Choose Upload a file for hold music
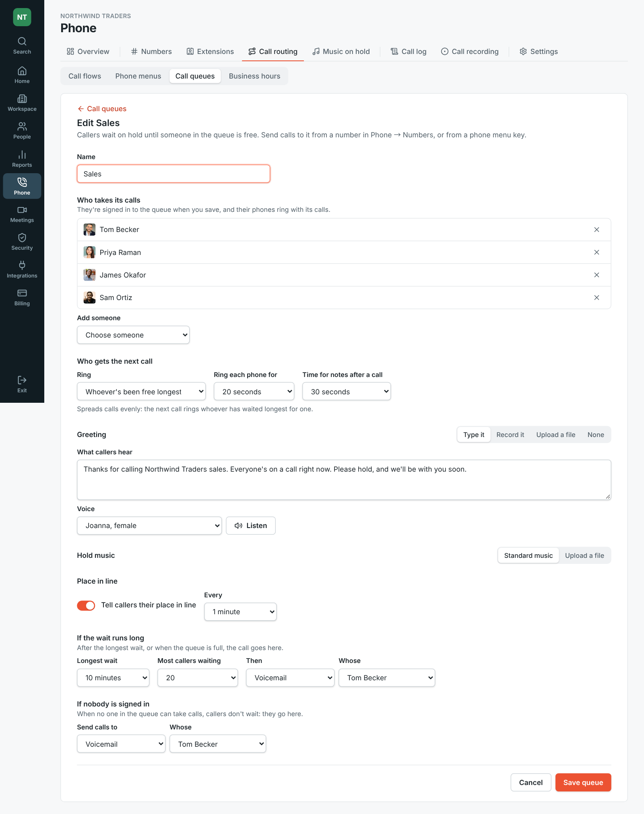 point(584,555)
